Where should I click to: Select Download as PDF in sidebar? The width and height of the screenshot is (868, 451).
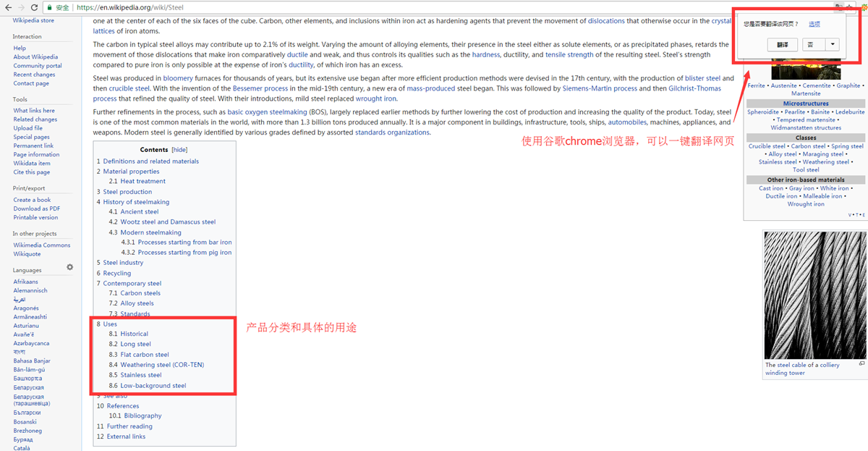[36, 208]
